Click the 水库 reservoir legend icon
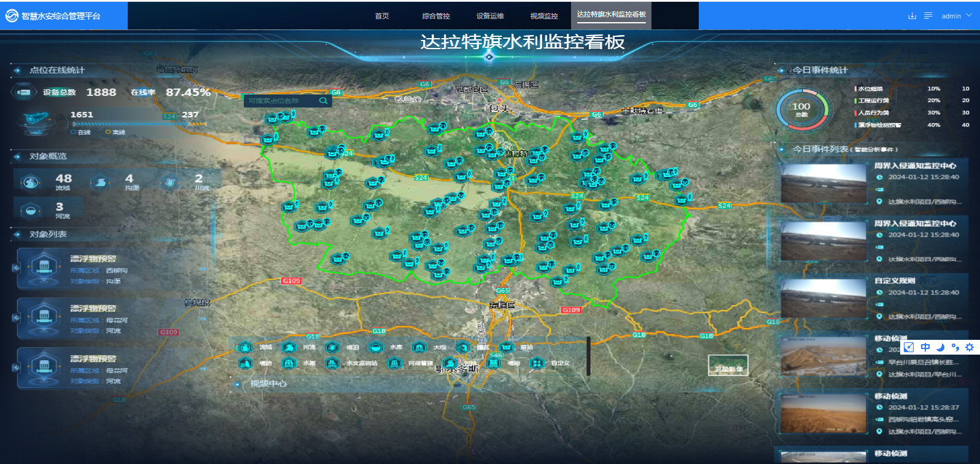The image size is (980, 464). pos(376,347)
